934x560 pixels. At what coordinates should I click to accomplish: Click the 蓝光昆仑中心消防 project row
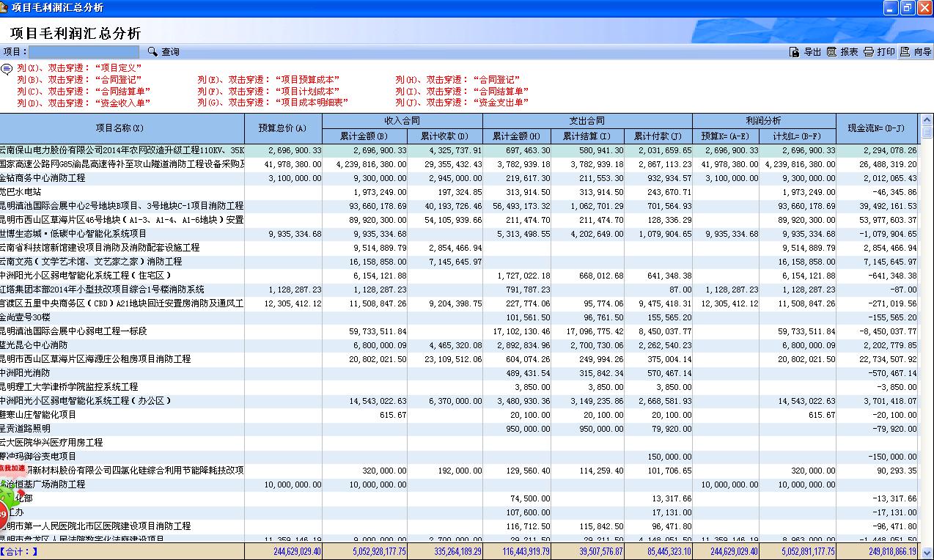coord(34,345)
